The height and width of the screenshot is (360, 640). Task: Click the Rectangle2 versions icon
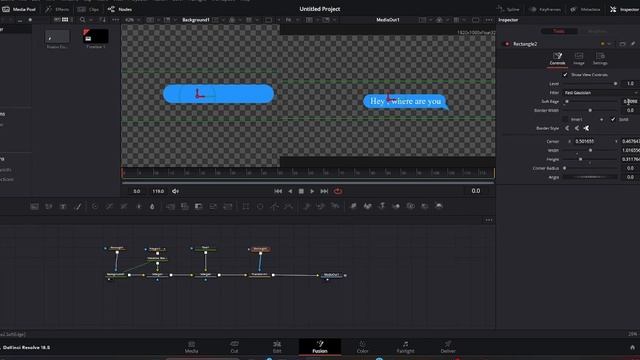tap(622, 44)
